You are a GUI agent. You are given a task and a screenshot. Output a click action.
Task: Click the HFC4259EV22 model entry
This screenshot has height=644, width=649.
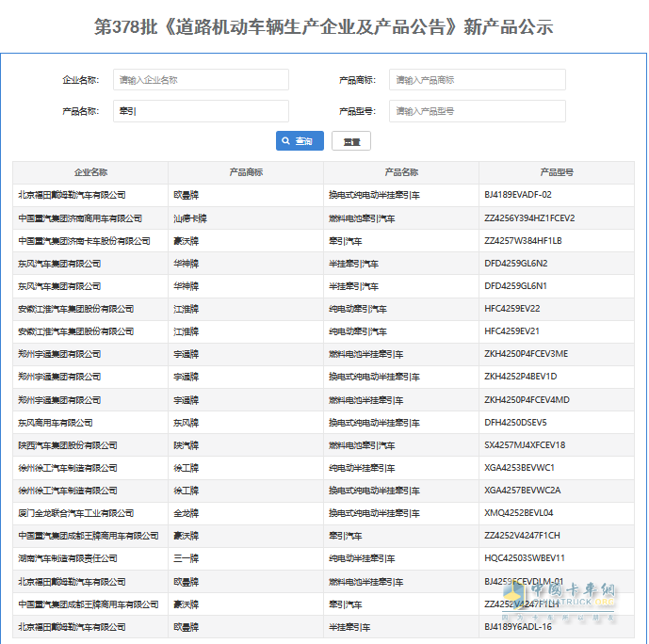[511, 309]
